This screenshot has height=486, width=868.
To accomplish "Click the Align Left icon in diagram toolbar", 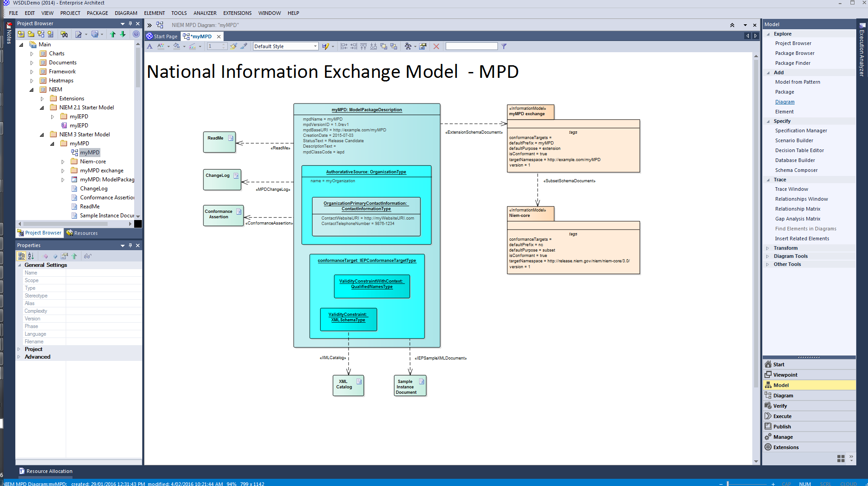I will (344, 46).
